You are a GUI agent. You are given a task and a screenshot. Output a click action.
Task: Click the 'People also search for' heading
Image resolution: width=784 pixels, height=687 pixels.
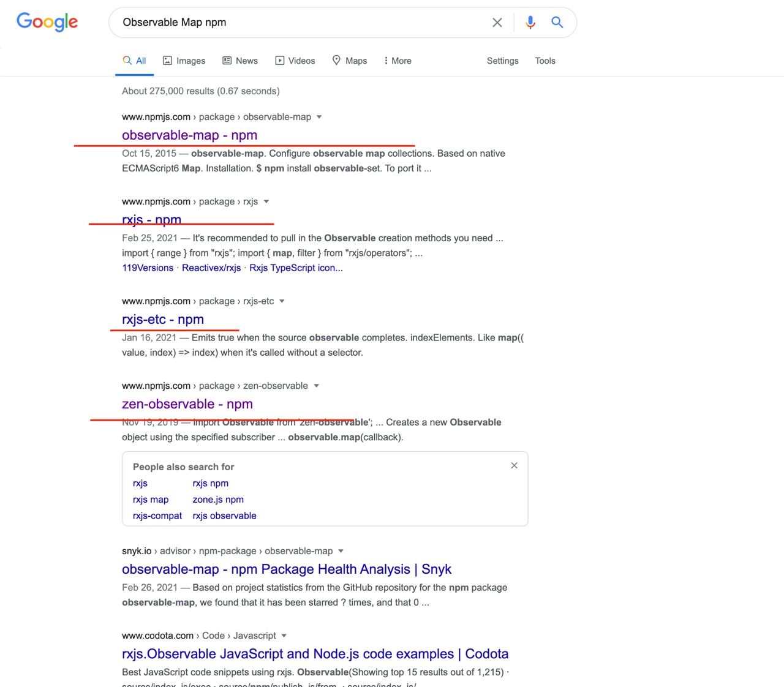[183, 467]
